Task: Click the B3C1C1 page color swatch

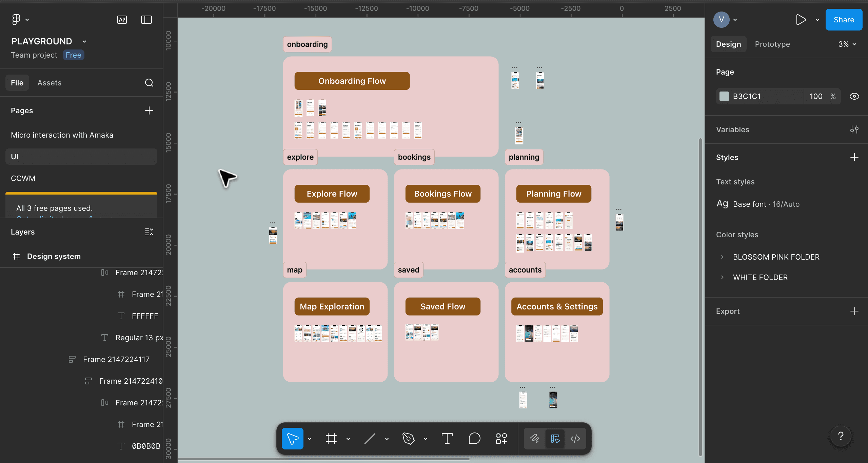Action: point(724,96)
